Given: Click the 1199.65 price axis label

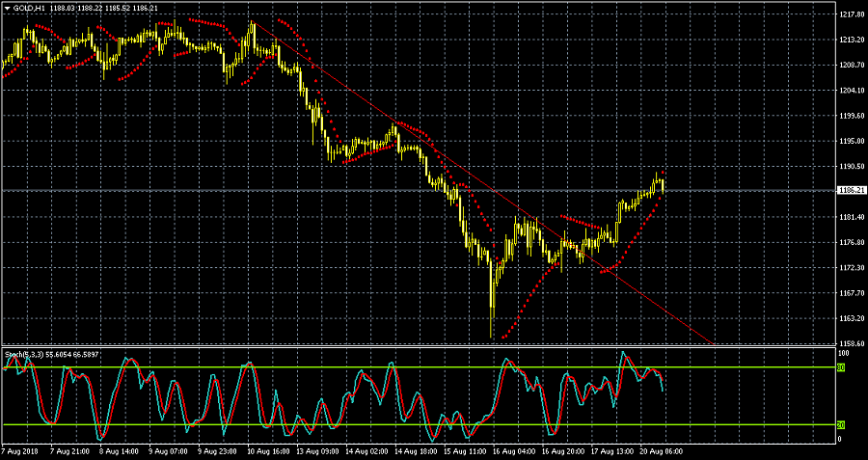Looking at the screenshot, I should click(851, 116).
